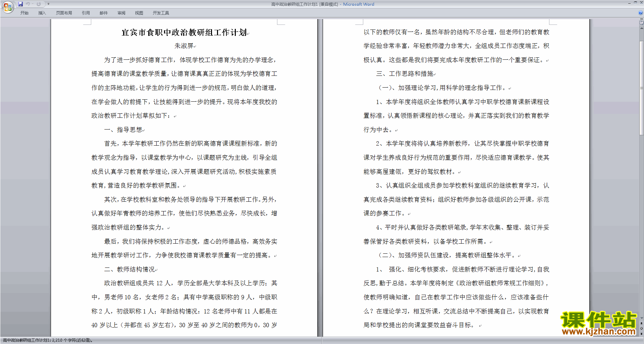Open the 审阅 ribbon tab

pyautogui.click(x=121, y=13)
